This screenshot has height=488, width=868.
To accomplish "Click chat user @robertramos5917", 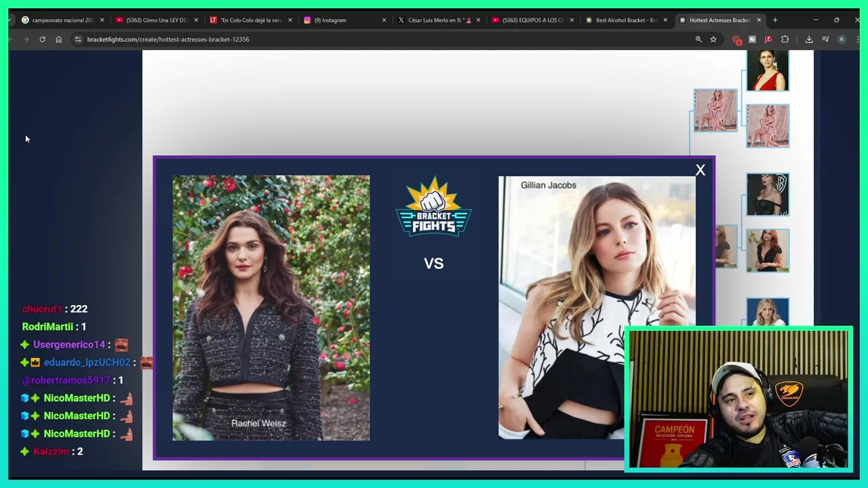I will click(66, 380).
